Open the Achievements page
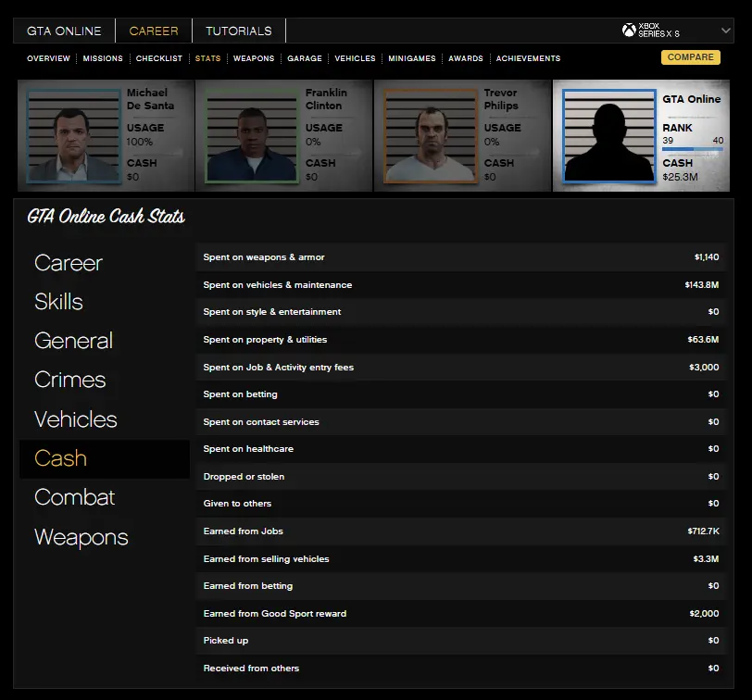Image resolution: width=752 pixels, height=700 pixels. 528,58
